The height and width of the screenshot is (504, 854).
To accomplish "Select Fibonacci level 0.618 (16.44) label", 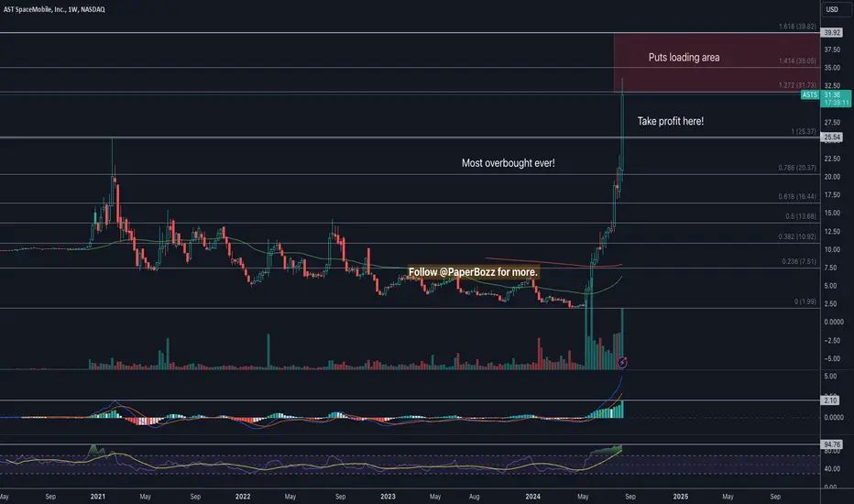I will point(797,196).
